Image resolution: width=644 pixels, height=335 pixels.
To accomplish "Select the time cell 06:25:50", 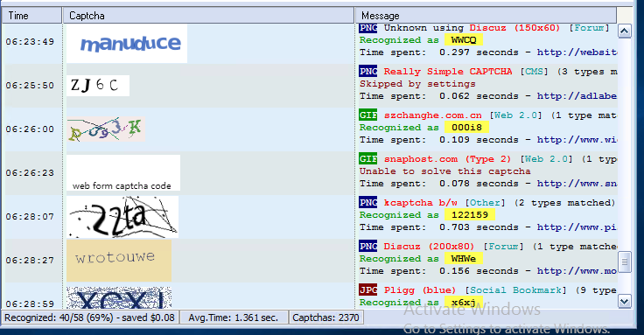I will point(30,86).
